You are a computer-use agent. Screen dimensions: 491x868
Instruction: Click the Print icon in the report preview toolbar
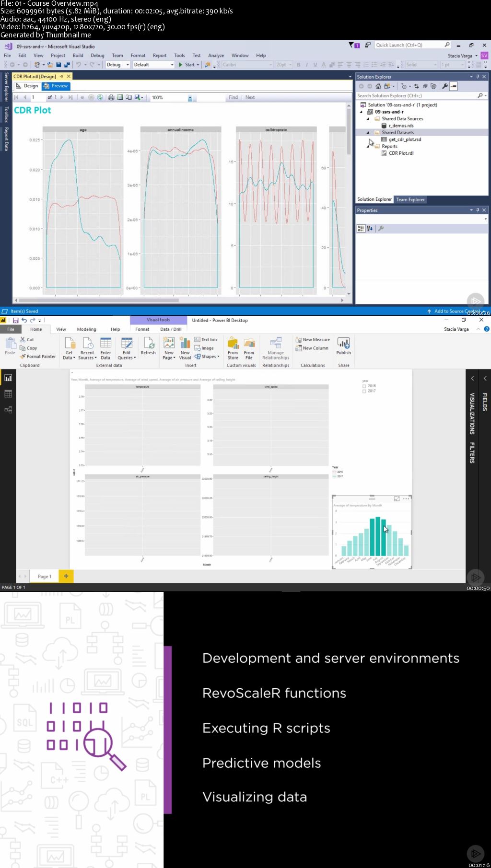click(111, 97)
